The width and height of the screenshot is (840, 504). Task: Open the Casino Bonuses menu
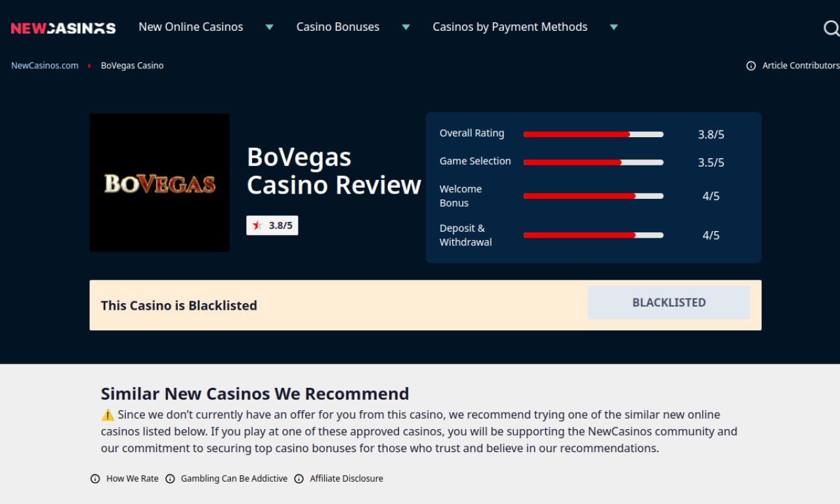pos(338,27)
